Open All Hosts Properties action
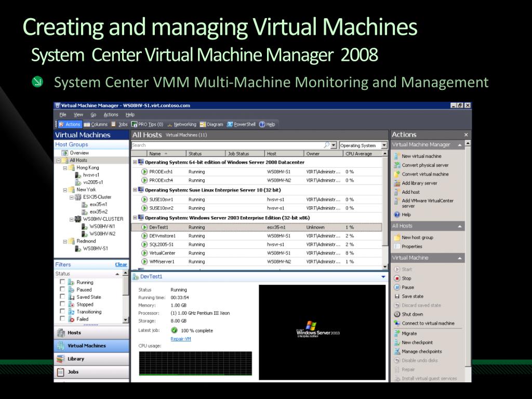532x399 pixels. click(x=408, y=247)
